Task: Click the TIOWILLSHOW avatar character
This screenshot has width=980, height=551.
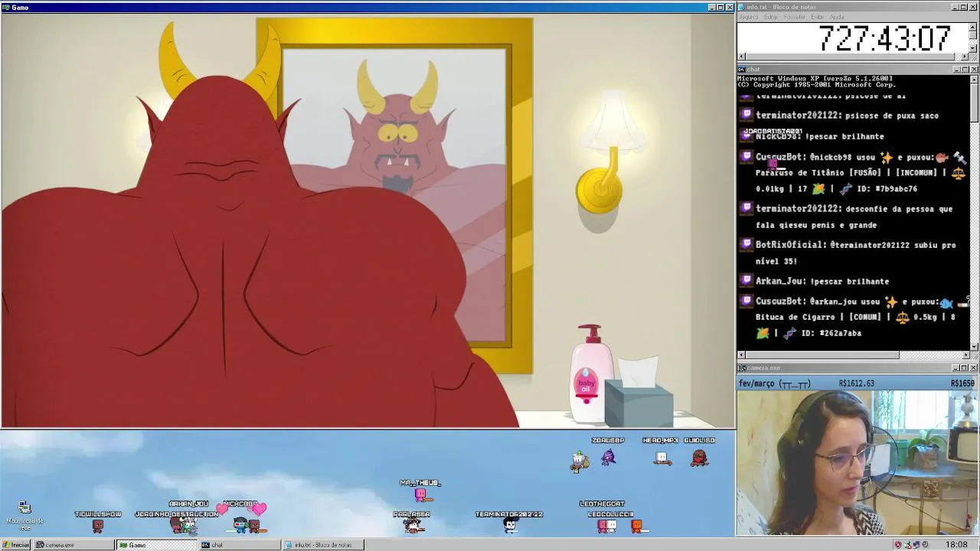Action: click(x=97, y=526)
